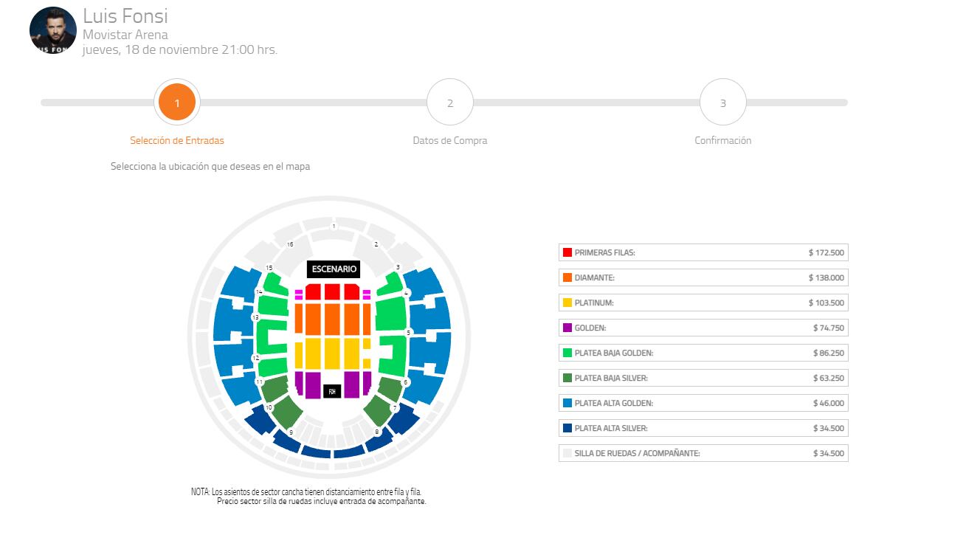Go to step 2 Datos de Compra
The height and width of the screenshot is (549, 980).
click(x=450, y=103)
